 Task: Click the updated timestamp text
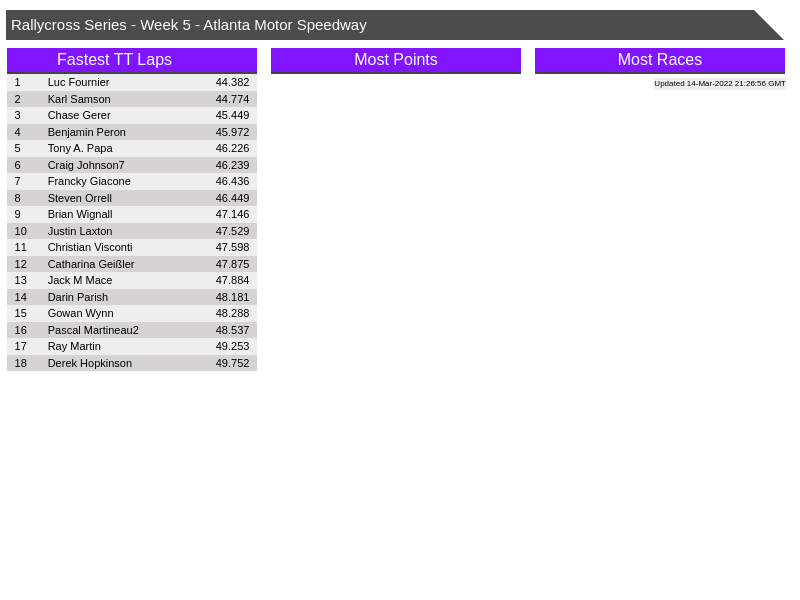click(x=719, y=84)
